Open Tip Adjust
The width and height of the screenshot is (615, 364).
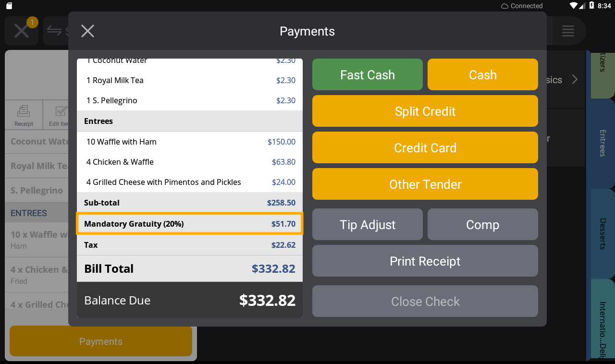[x=367, y=224]
